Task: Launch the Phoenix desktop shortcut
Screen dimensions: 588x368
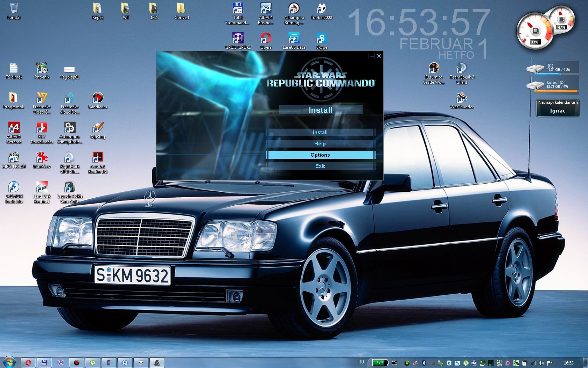Action: click(42, 71)
